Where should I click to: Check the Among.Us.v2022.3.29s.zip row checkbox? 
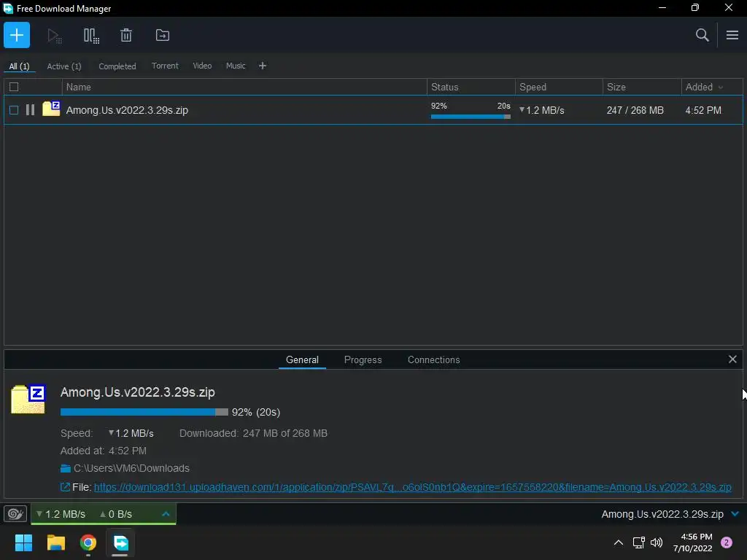click(x=14, y=110)
